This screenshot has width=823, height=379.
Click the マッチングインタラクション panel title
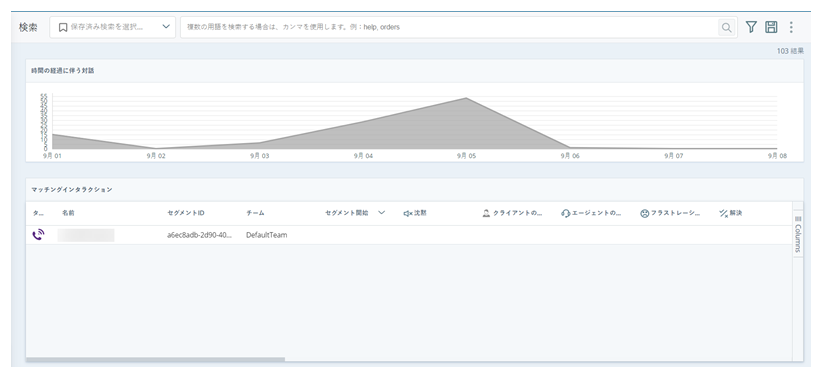click(72, 190)
